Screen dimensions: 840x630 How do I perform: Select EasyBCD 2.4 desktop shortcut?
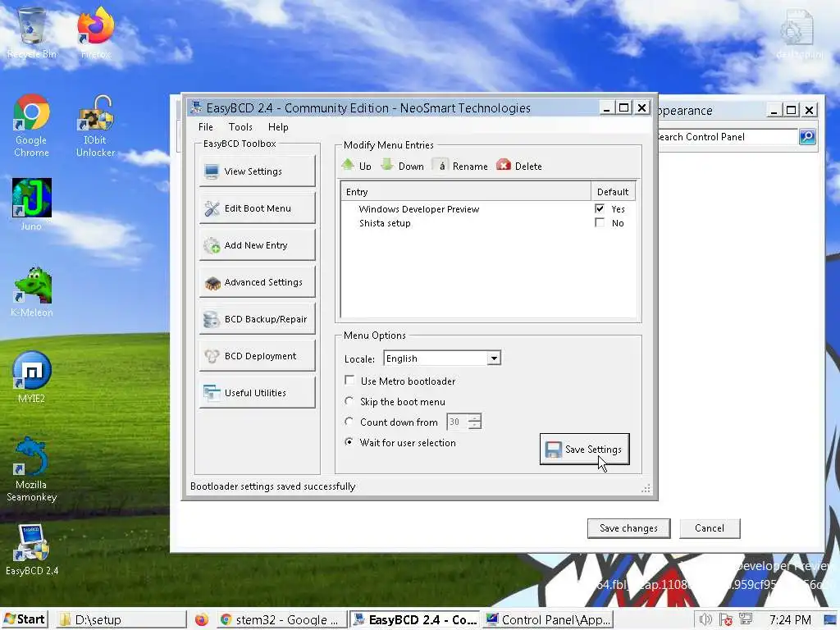[x=32, y=550]
